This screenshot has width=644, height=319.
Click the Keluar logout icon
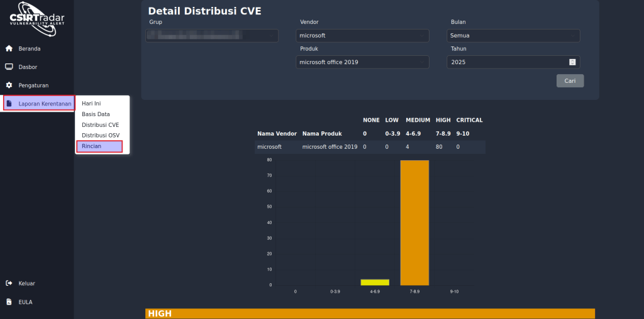point(9,283)
